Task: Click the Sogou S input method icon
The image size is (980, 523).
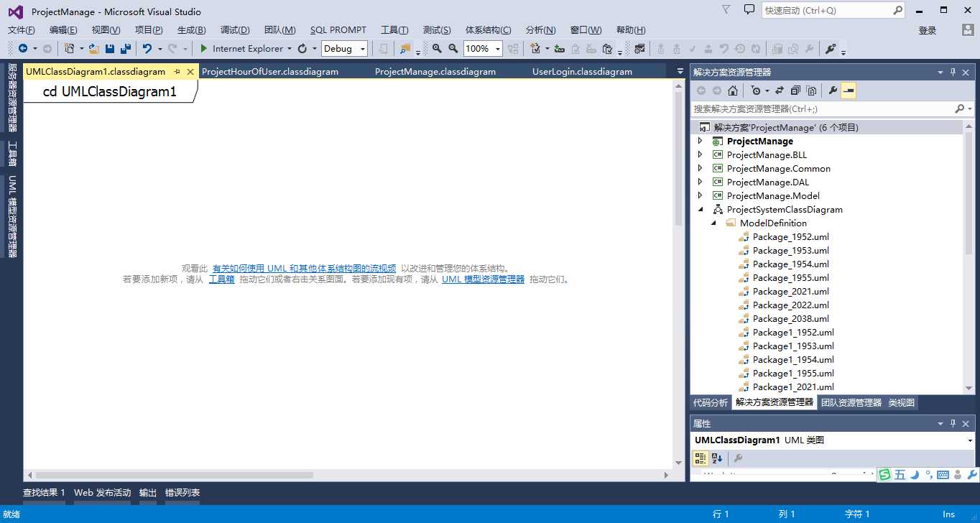Action: (885, 474)
